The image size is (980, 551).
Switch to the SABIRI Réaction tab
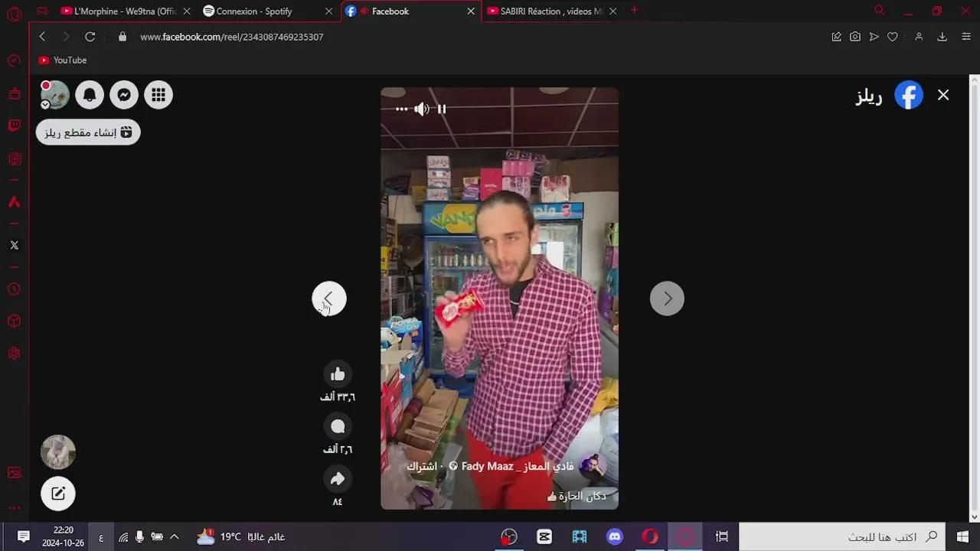(547, 11)
